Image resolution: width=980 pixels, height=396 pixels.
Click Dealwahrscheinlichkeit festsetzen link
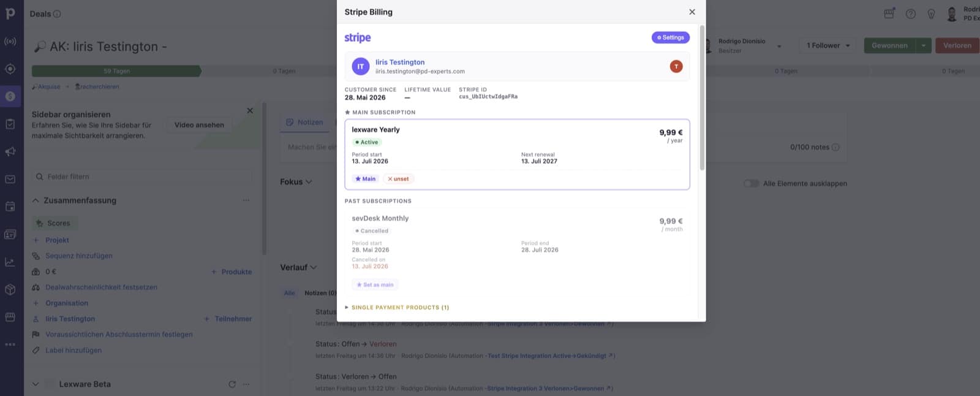point(101,287)
